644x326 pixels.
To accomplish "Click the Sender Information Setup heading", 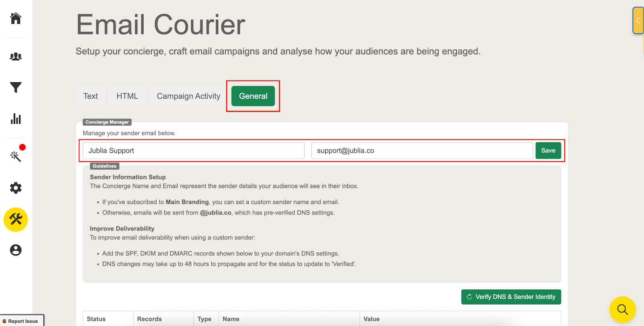I will pyautogui.click(x=128, y=177).
